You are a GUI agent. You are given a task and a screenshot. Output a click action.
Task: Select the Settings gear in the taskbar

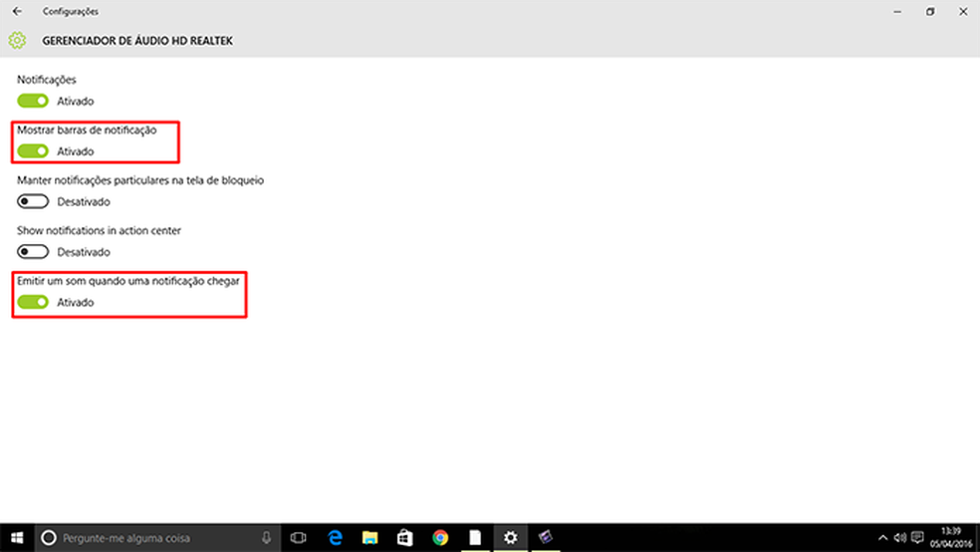point(511,538)
